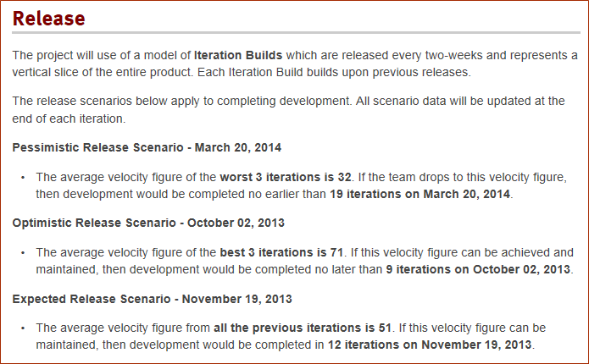The image size is (589, 364).
Task: Click bold "12 iterations on November 19, 2013"
Action: coord(430,345)
